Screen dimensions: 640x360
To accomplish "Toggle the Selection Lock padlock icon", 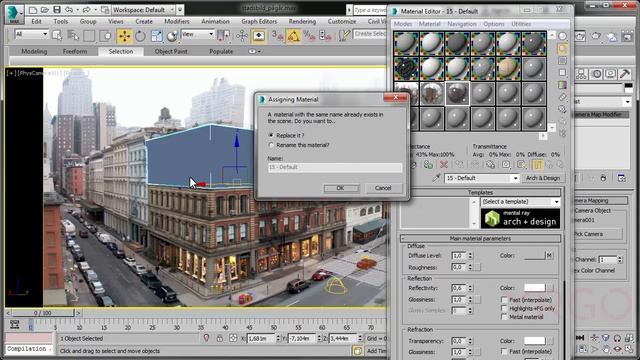I will pyautogui.click(x=220, y=338).
